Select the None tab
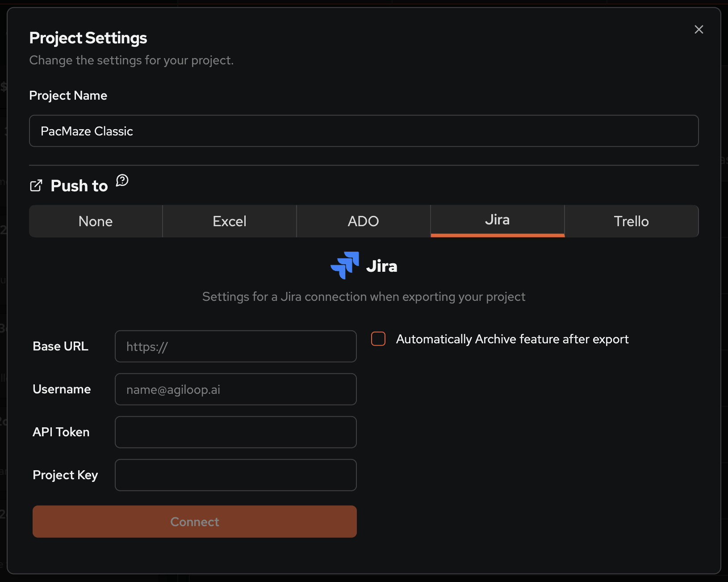The height and width of the screenshot is (582, 728). (x=96, y=221)
